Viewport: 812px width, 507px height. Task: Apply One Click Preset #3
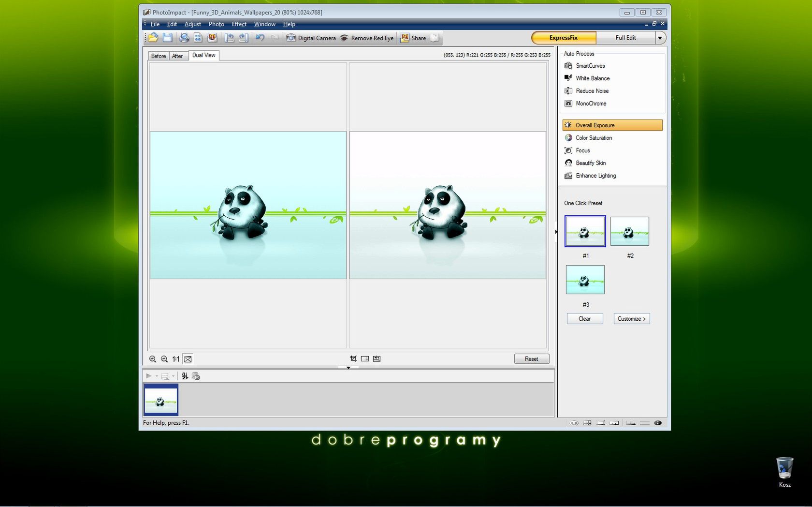click(585, 280)
